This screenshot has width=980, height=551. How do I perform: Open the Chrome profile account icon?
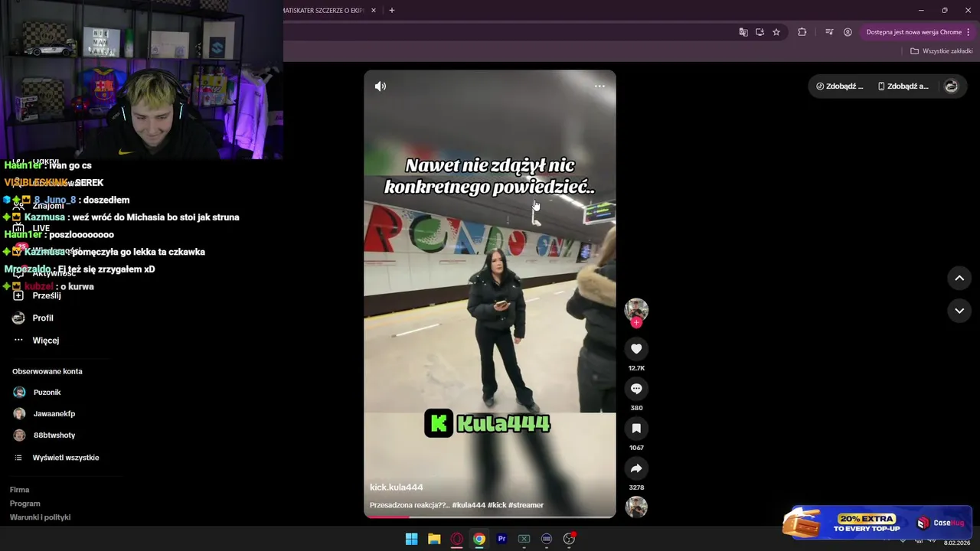pyautogui.click(x=848, y=32)
